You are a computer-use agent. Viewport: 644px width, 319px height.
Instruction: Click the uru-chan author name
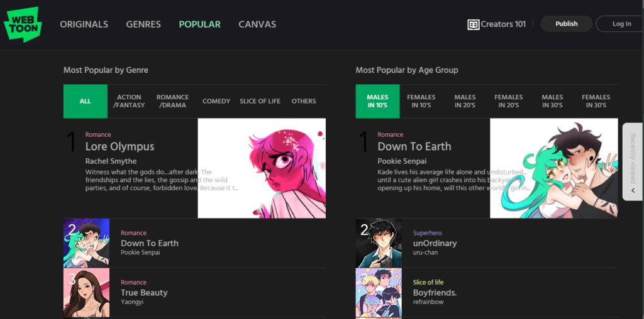[x=426, y=252]
